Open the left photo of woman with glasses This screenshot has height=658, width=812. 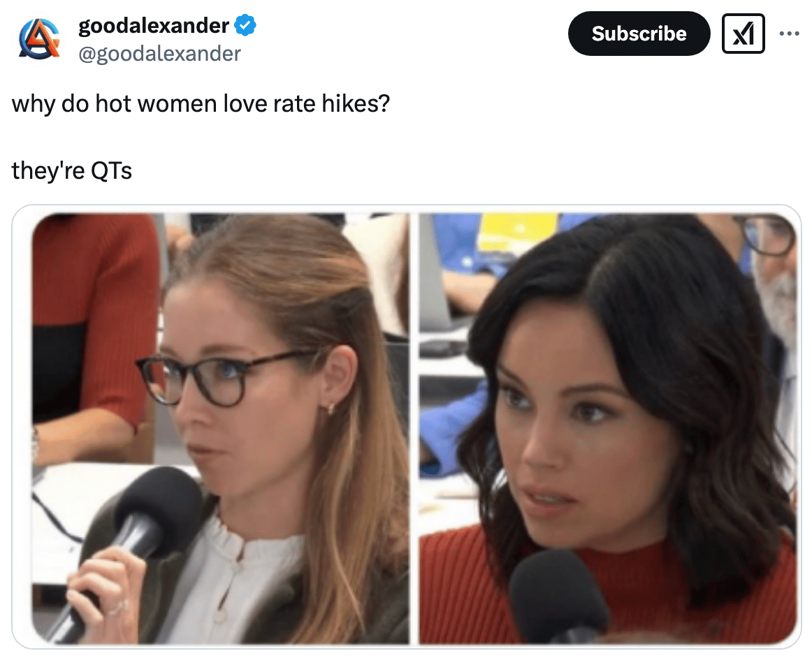221,429
